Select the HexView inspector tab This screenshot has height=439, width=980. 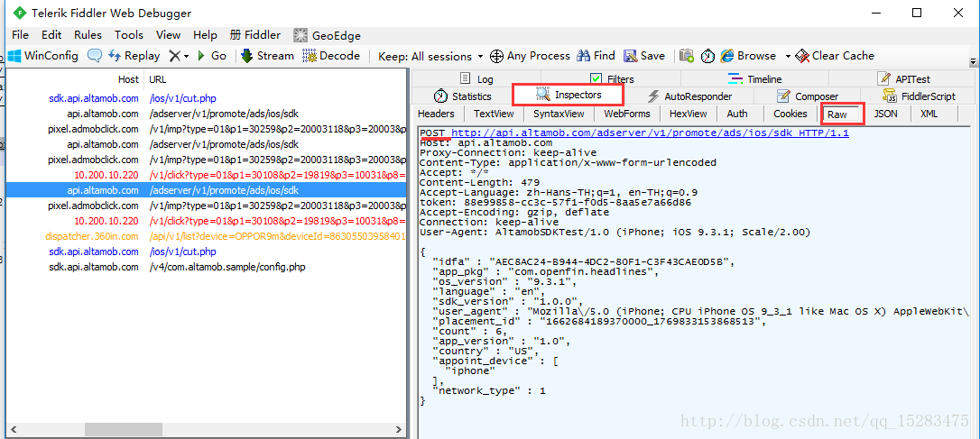[689, 114]
